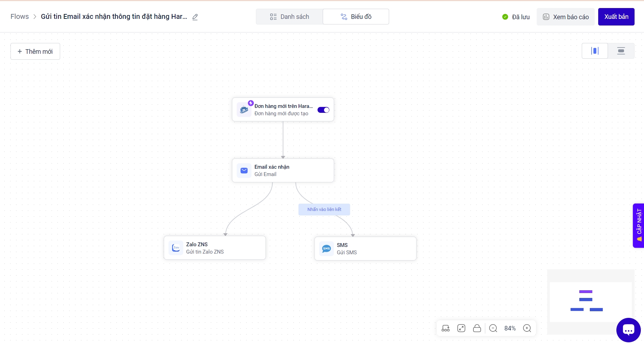This screenshot has height=343, width=644.
Task: Click the Nhấn vào liên kết condition label
Action: click(x=324, y=210)
